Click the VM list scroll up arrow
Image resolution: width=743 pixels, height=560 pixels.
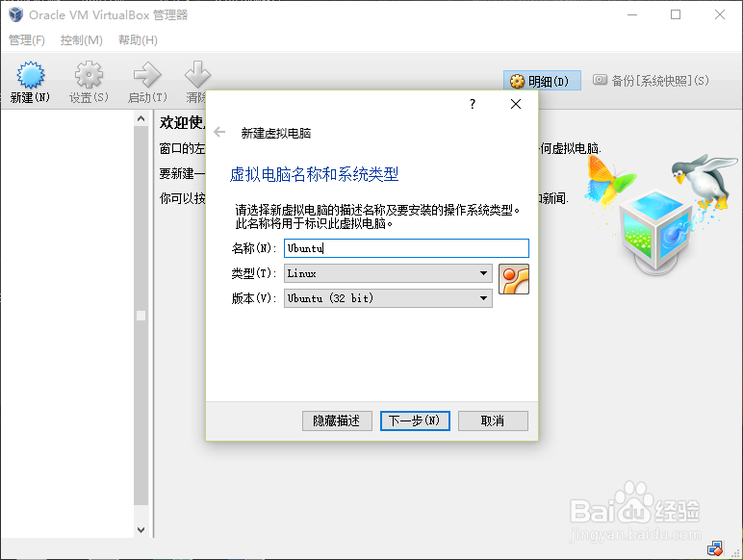pos(141,118)
